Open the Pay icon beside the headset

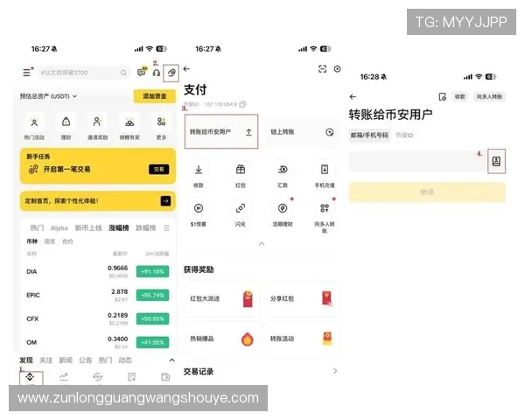[x=171, y=73]
